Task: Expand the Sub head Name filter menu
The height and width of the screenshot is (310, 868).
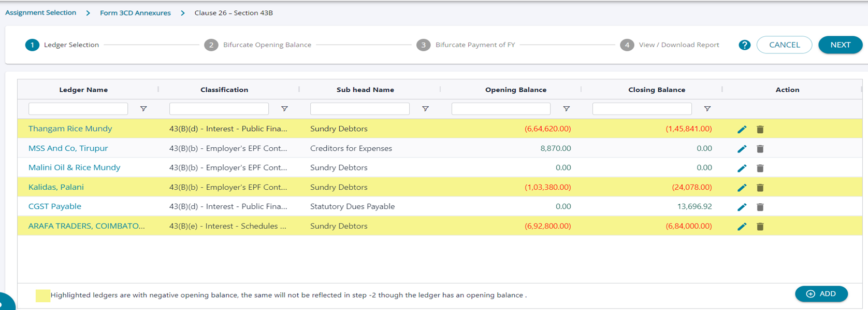Action: (x=425, y=109)
